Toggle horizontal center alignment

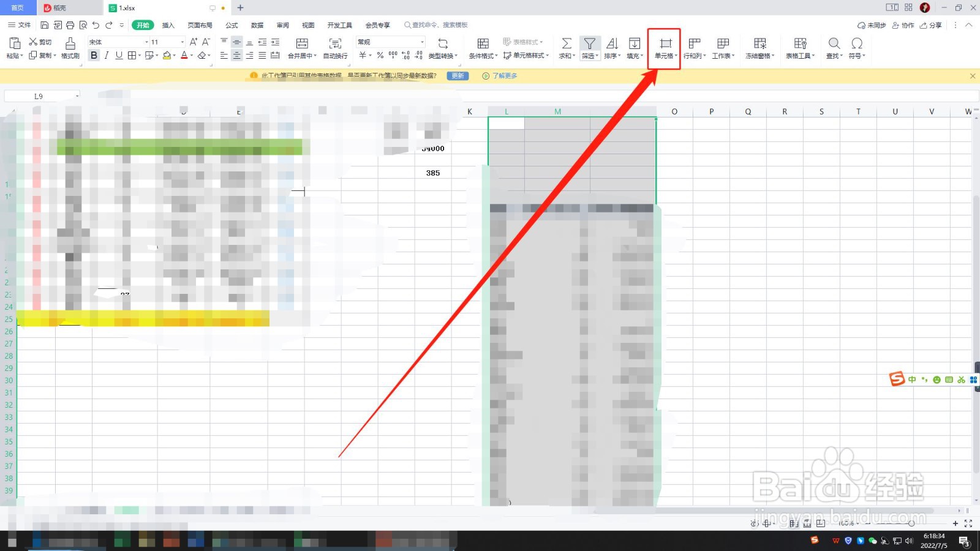pos(236,55)
